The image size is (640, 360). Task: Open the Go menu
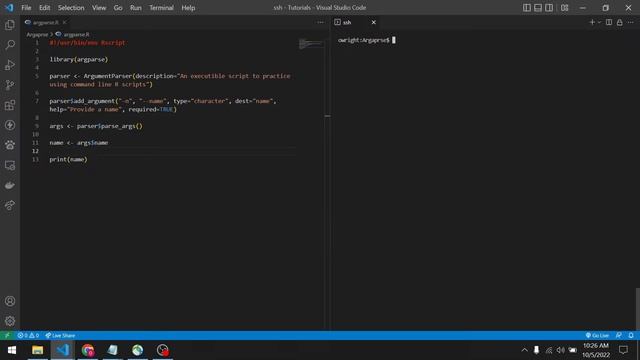118,8
